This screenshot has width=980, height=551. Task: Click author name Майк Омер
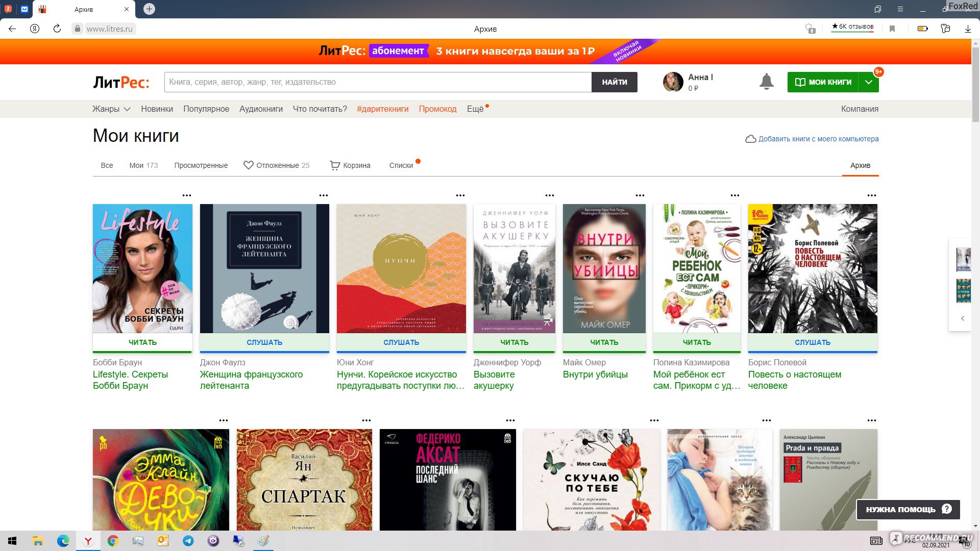tap(584, 362)
